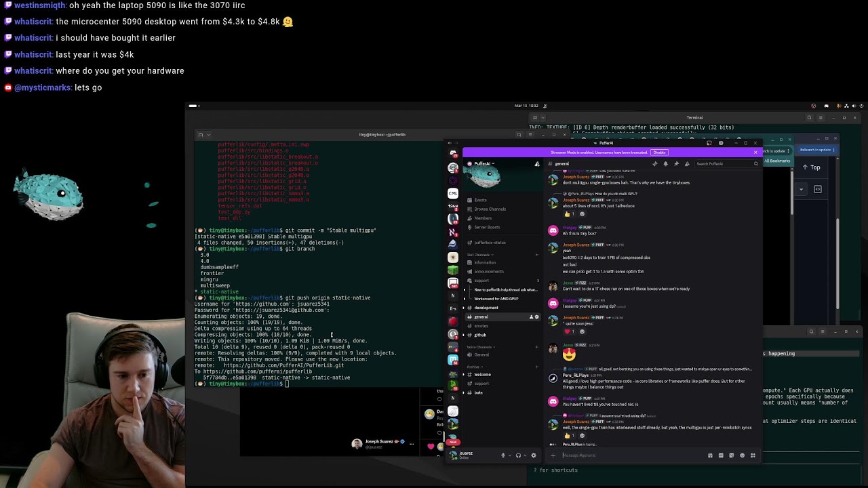Open the sticker picker in message bar
868x488 pixels.
click(x=731, y=455)
